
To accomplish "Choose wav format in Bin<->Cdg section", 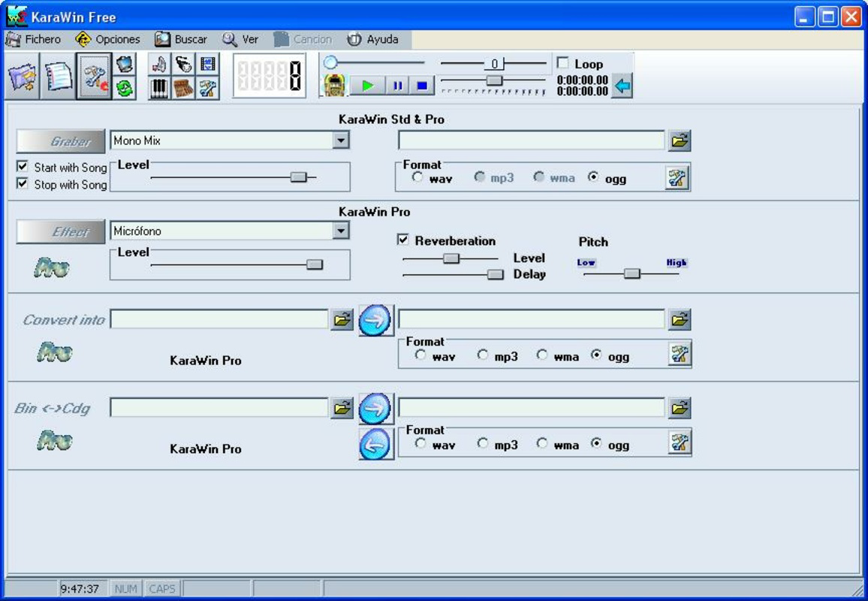I will (x=420, y=443).
